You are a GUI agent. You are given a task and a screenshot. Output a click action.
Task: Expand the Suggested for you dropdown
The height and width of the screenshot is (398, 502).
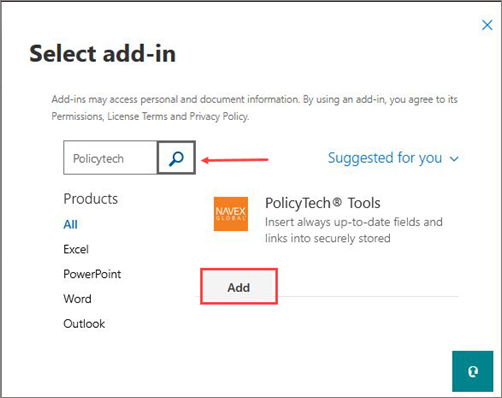(393, 158)
